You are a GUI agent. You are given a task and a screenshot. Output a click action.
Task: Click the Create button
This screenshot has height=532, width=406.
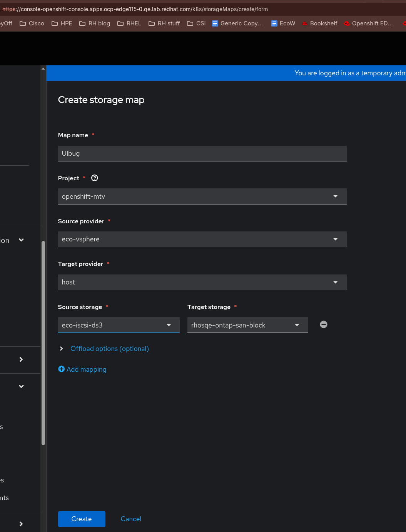[x=82, y=519]
